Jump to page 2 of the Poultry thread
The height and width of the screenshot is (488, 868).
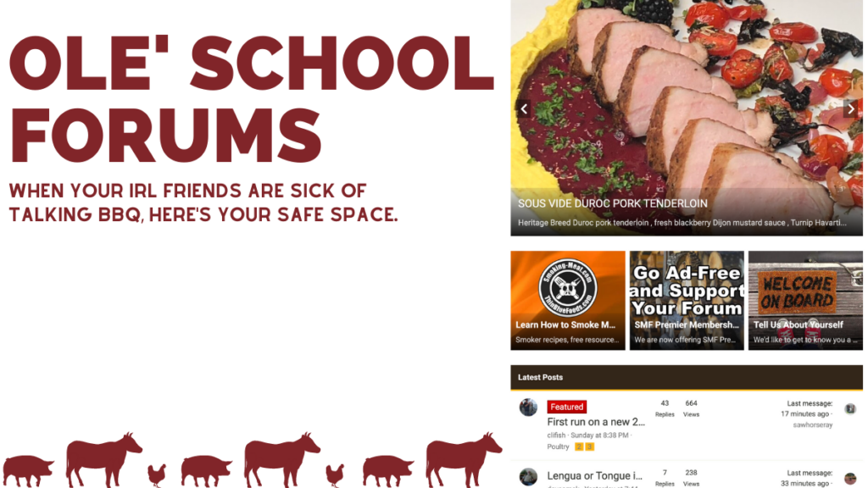tap(579, 446)
